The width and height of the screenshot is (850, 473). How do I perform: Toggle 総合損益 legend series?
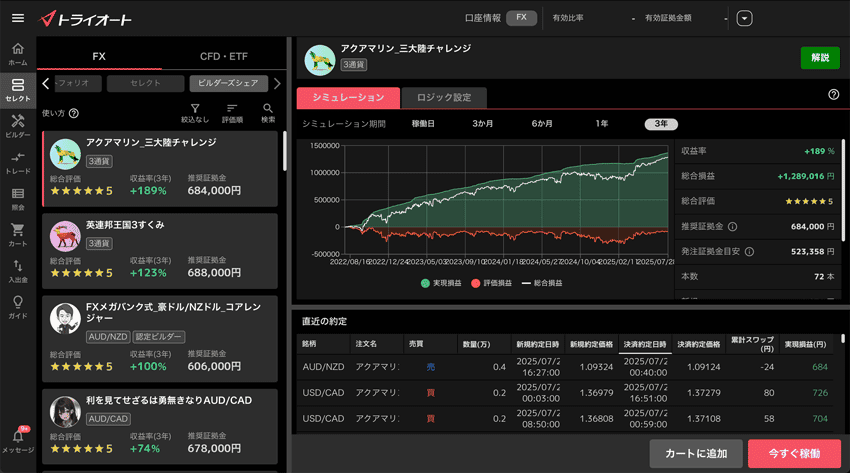click(542, 283)
